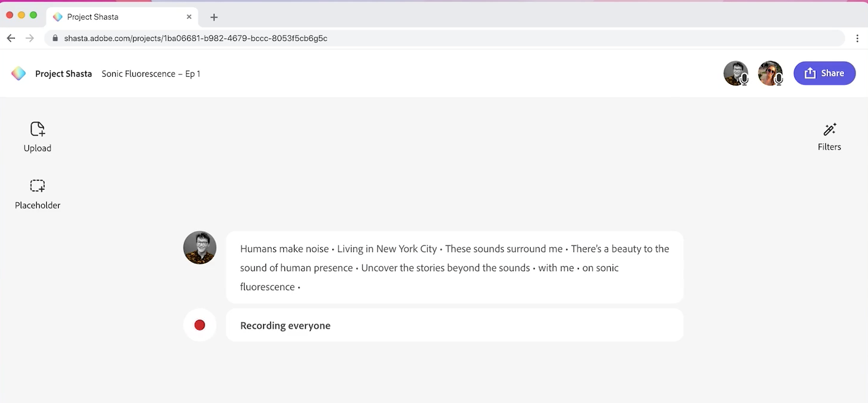Screen dimensions: 868x403
Task: Select the first participant avatar in header
Action: (x=736, y=73)
